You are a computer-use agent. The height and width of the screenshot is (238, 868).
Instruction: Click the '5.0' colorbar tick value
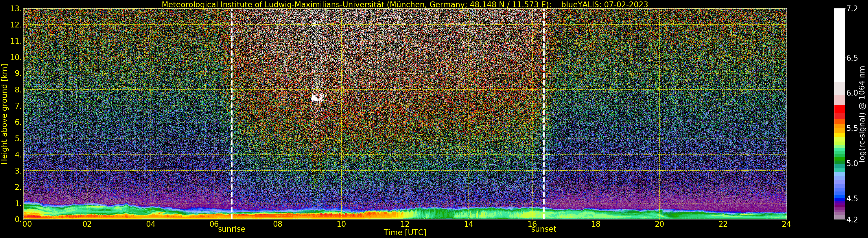852,163
